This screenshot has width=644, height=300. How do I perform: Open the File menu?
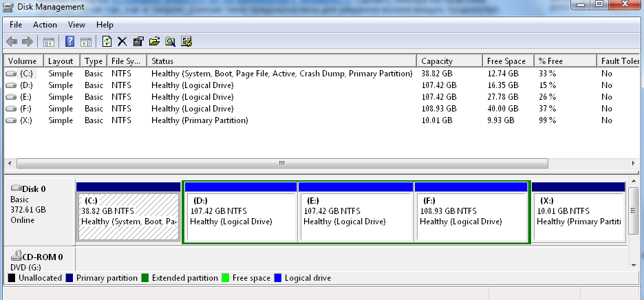pos(16,25)
